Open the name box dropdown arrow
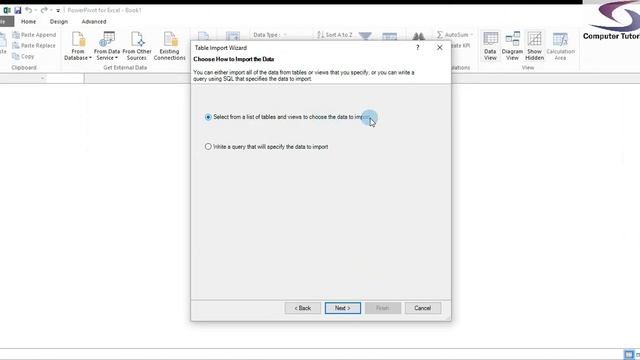640x360 pixels. point(42,78)
